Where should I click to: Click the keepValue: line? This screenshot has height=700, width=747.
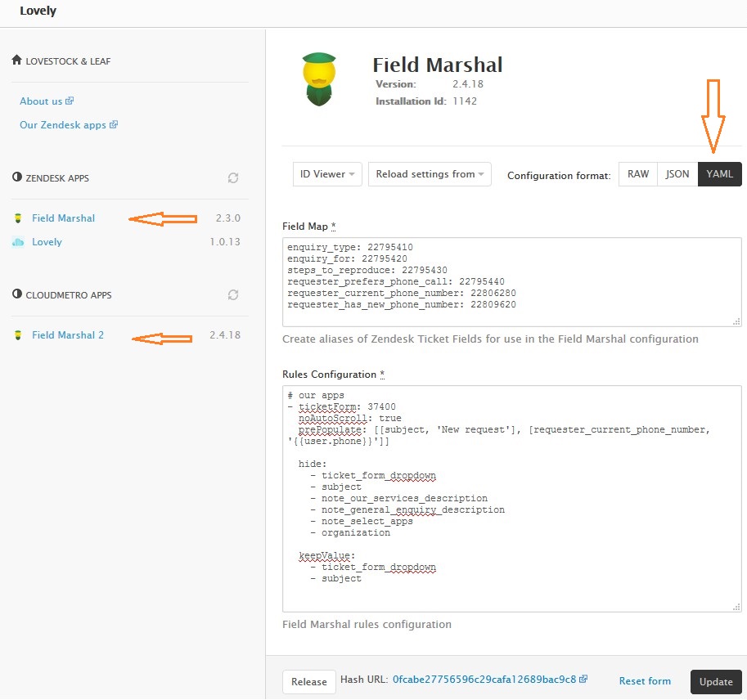[x=326, y=556]
